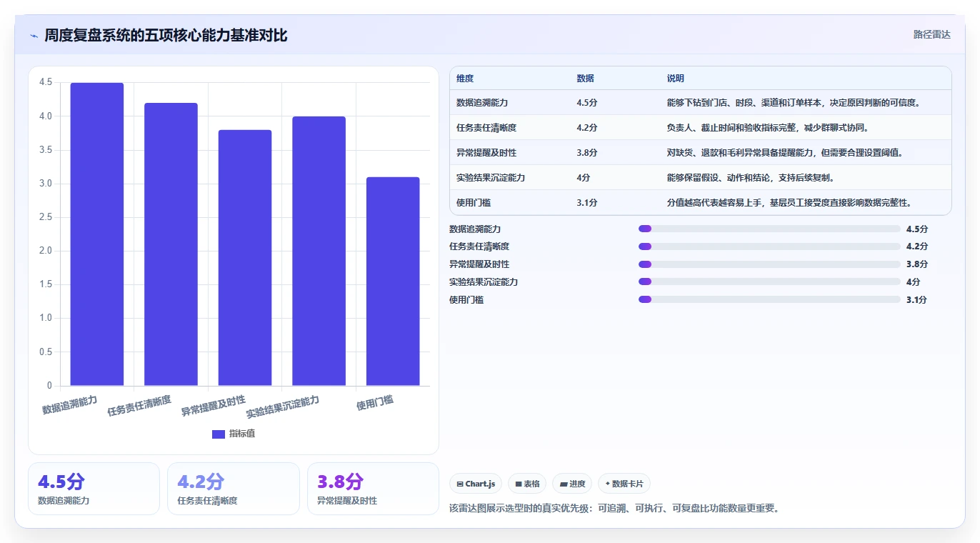
Task: Click the lightning icon beside the dashboard title
Action: click(34, 36)
